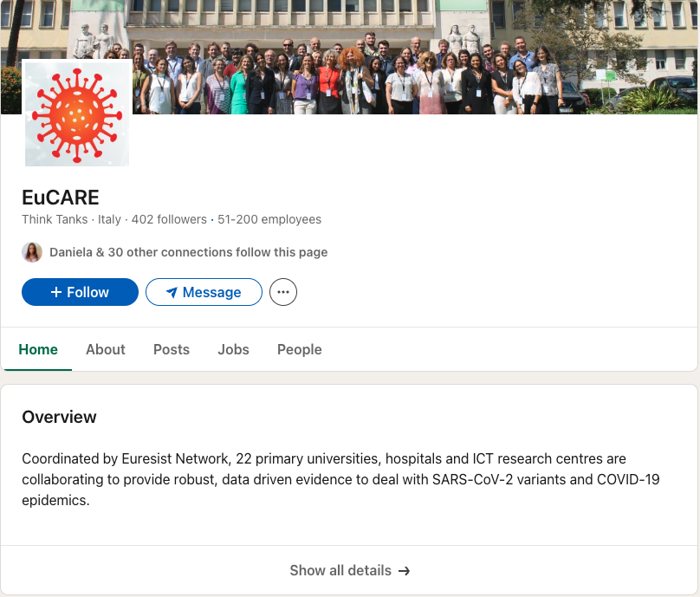
Task: Click the 51-200 employees link
Action: click(269, 219)
